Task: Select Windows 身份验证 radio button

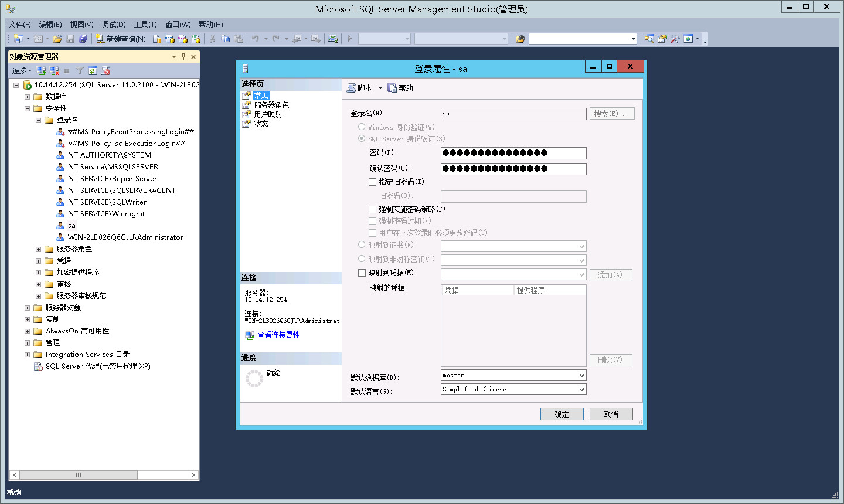Action: coord(362,127)
